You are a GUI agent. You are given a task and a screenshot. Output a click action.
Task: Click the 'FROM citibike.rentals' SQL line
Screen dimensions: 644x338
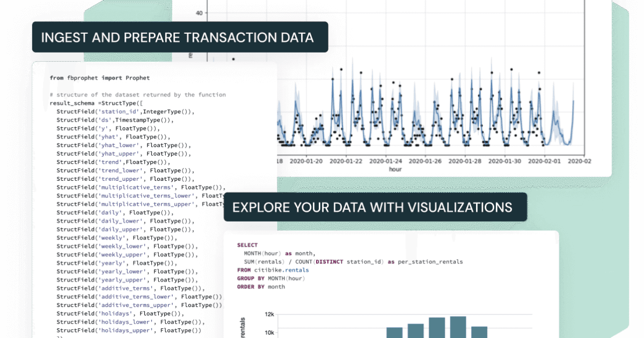tap(273, 270)
